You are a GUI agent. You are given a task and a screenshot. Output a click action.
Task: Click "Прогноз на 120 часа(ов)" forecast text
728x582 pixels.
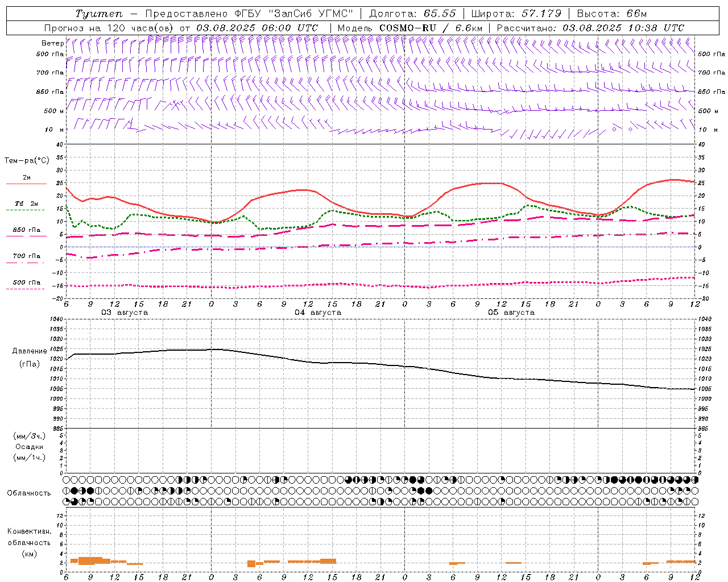coord(109,28)
